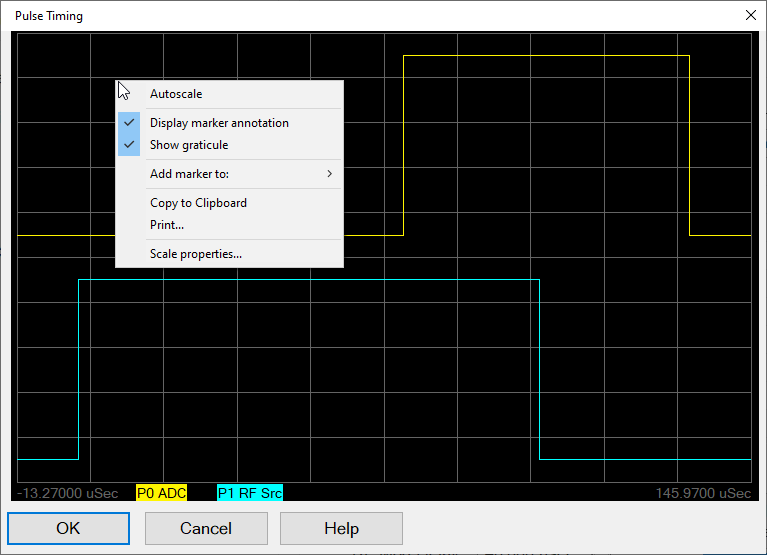Image resolution: width=767 pixels, height=555 pixels.
Task: Open the Print... dialog from menu
Action: (167, 225)
